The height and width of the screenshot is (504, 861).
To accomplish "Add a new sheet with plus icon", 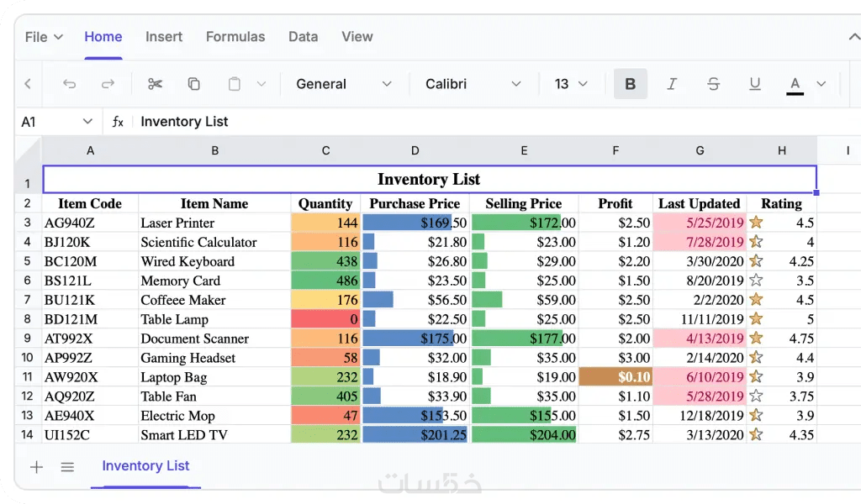I will [x=36, y=467].
